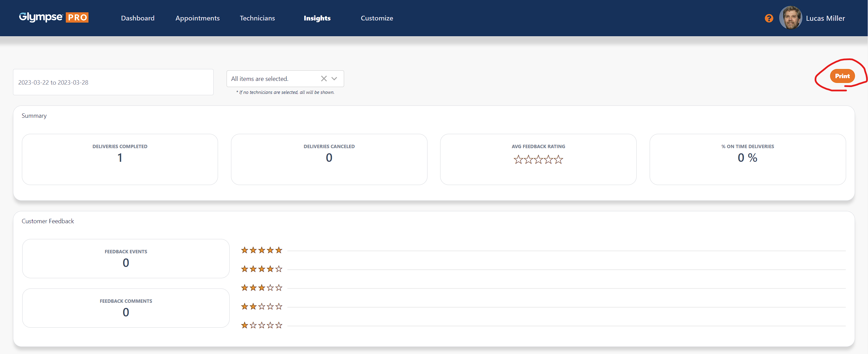Click the five-star rating row stars
868x354 pixels.
[262, 250]
